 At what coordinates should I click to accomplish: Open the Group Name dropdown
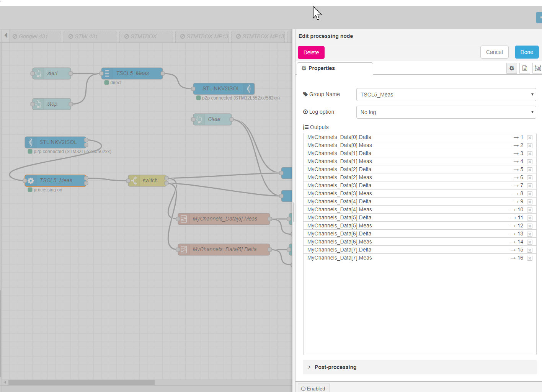[x=446, y=95]
